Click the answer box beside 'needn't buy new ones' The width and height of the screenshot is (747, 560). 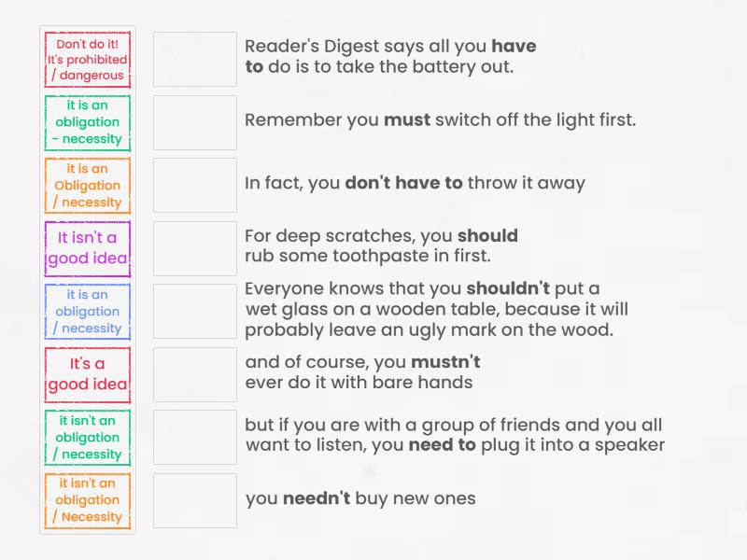tap(194, 500)
